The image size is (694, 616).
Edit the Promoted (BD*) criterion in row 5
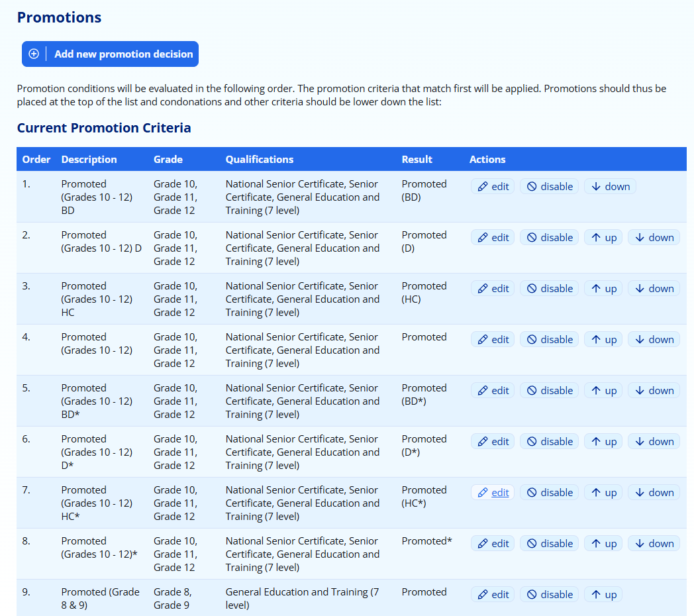pyautogui.click(x=493, y=391)
